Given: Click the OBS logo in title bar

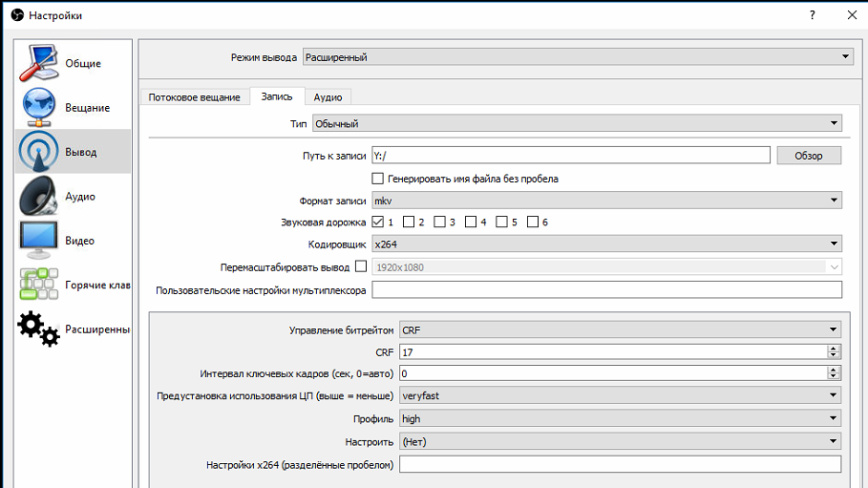Looking at the screenshot, I should tap(18, 15).
